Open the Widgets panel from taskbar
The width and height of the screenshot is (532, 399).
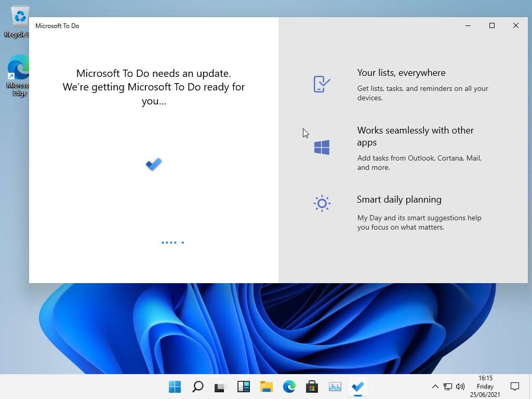coord(243,387)
